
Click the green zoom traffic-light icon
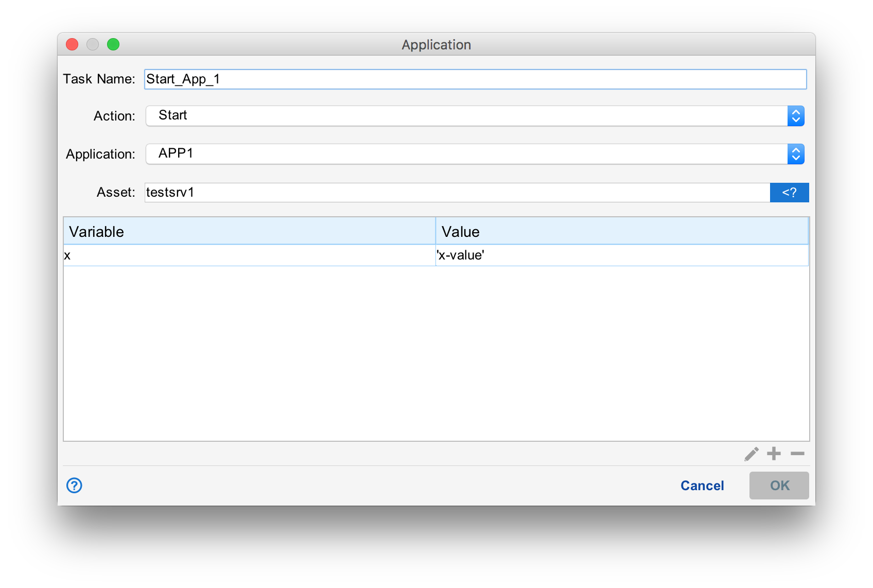pyautogui.click(x=113, y=44)
